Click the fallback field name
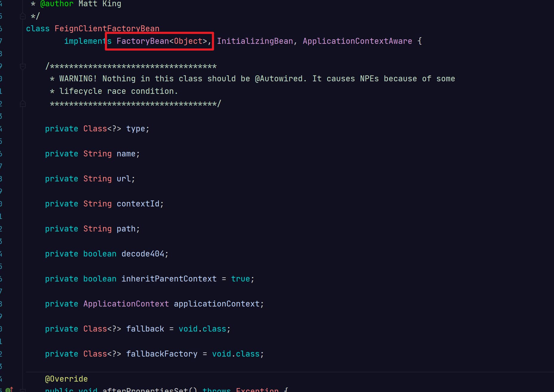554x392 pixels. click(145, 329)
